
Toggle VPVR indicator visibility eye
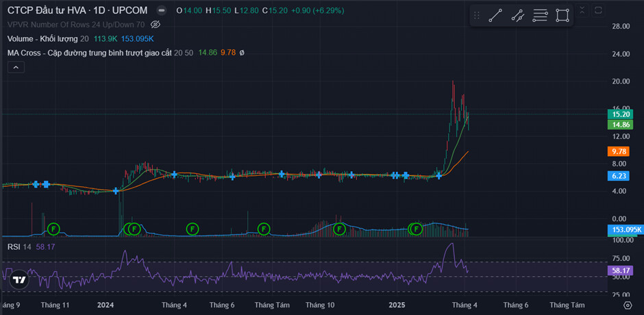click(x=155, y=24)
